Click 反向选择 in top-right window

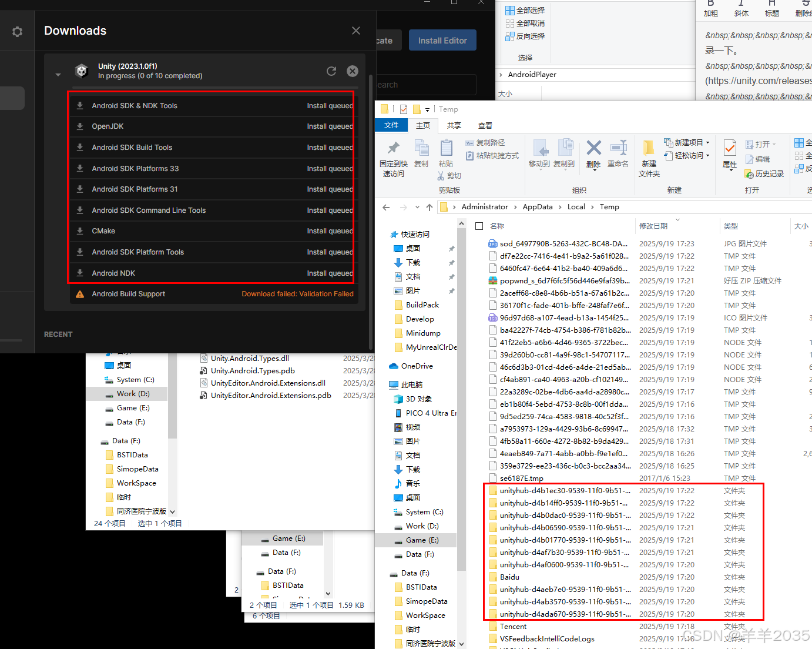click(x=525, y=36)
